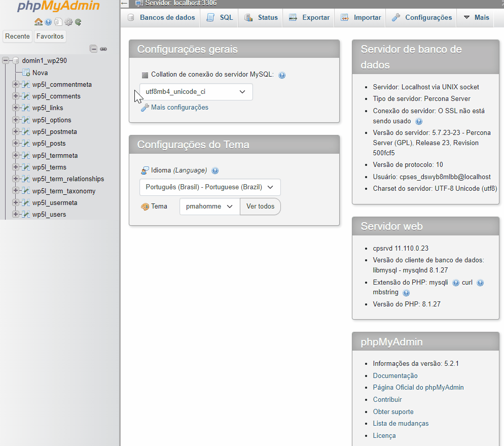Click the Ver todos themes button
The height and width of the screenshot is (446, 504).
pyautogui.click(x=260, y=207)
